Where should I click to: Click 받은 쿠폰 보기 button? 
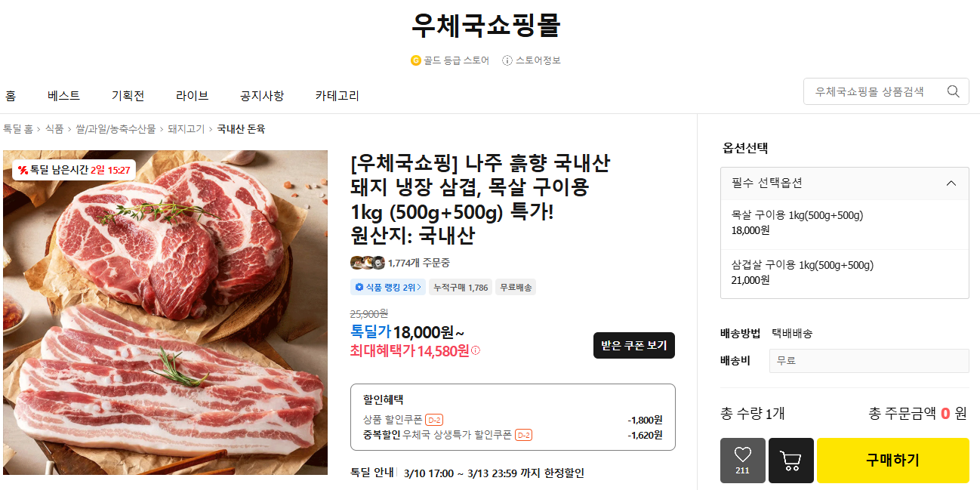tap(633, 345)
